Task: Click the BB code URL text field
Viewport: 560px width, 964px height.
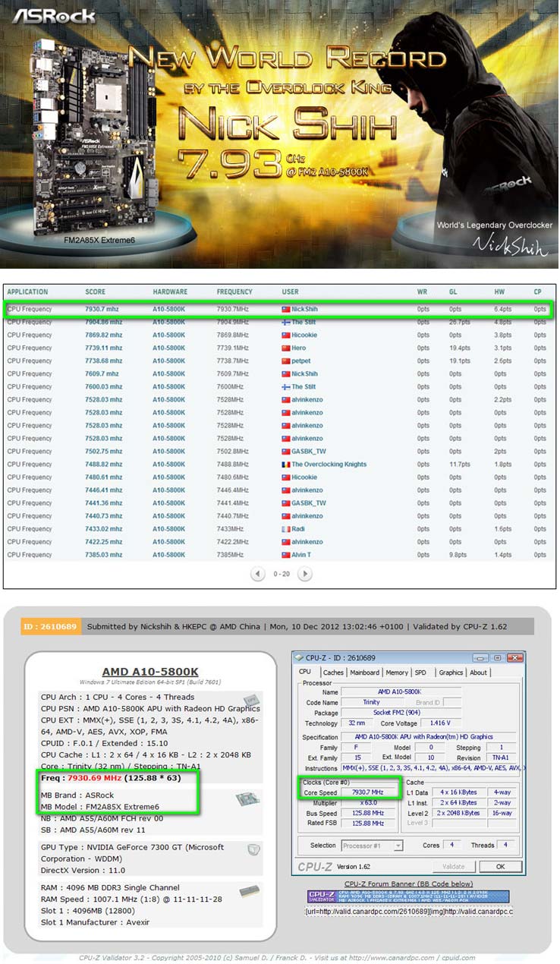Action: point(408,912)
